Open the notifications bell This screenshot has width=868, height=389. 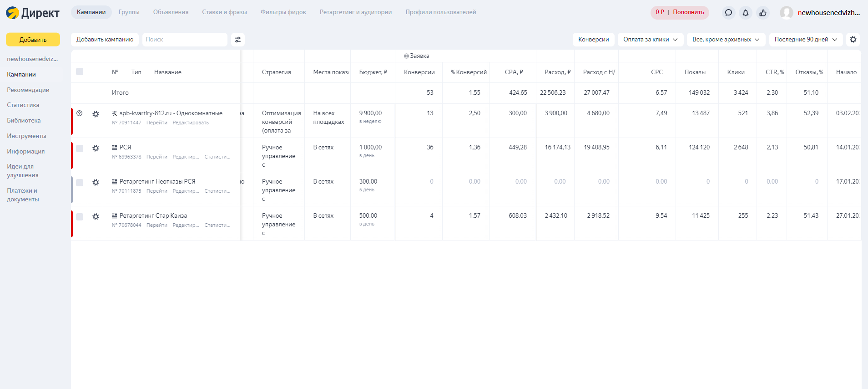(746, 13)
